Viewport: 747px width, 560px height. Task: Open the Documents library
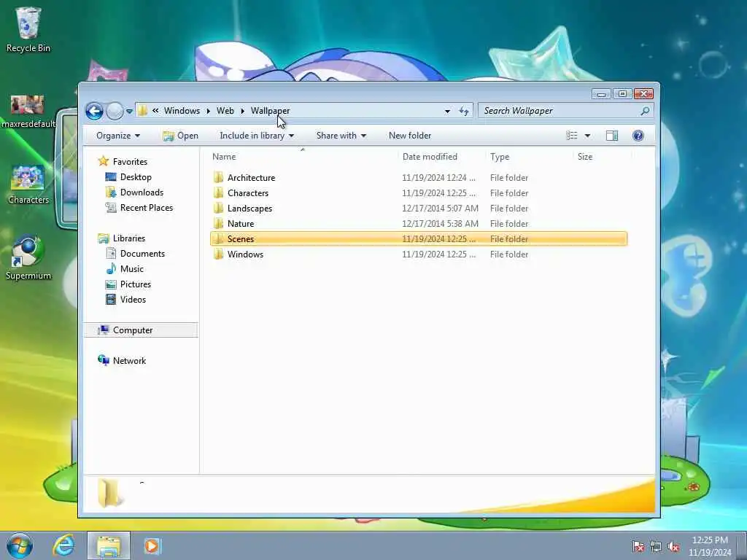click(135, 253)
